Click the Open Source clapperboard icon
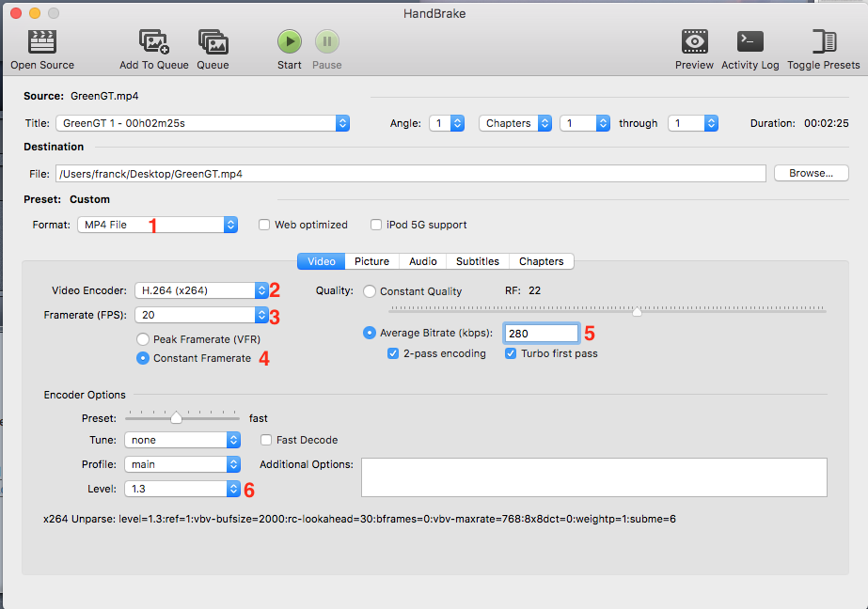Image resolution: width=868 pixels, height=609 pixels. tap(42, 41)
